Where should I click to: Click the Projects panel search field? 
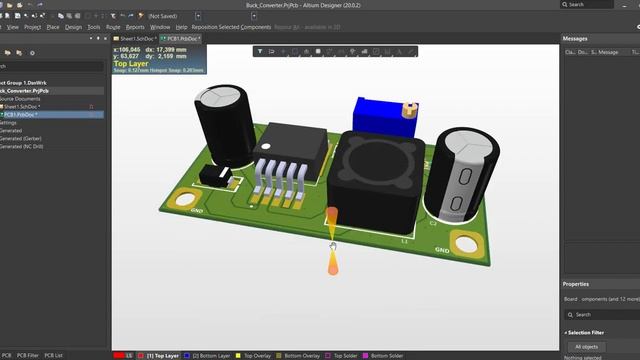point(52,66)
